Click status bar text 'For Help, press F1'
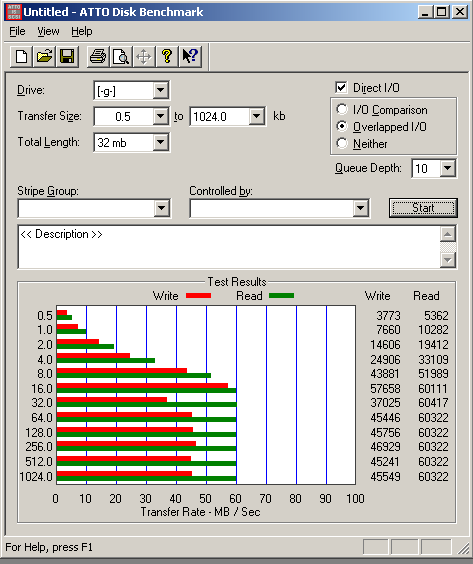Screen dimensions: 473x564 point(49,547)
